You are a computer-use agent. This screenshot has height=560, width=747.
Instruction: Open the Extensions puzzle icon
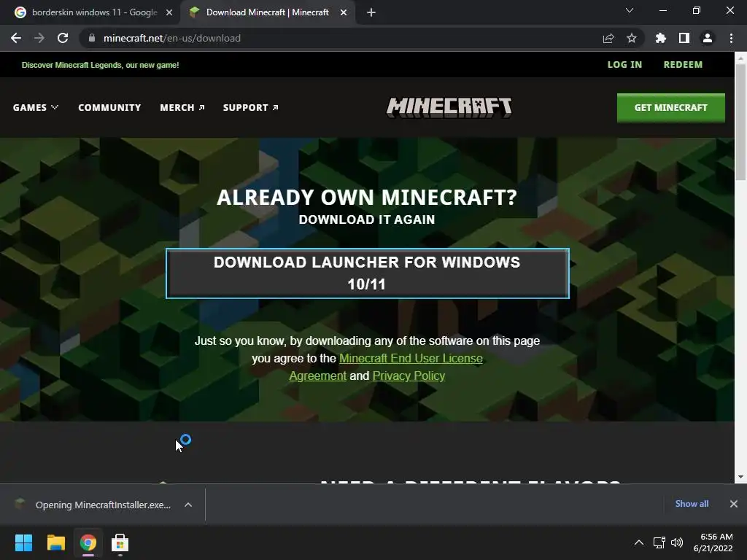point(661,38)
